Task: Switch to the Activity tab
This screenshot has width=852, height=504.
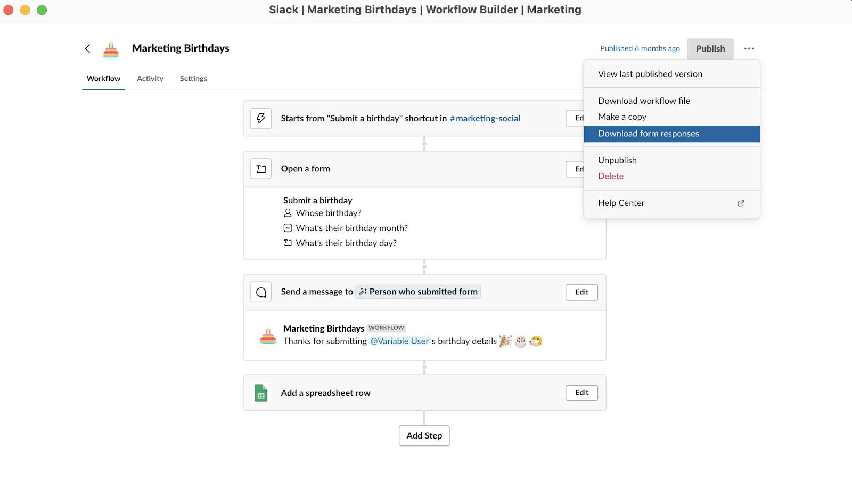Action: point(150,78)
